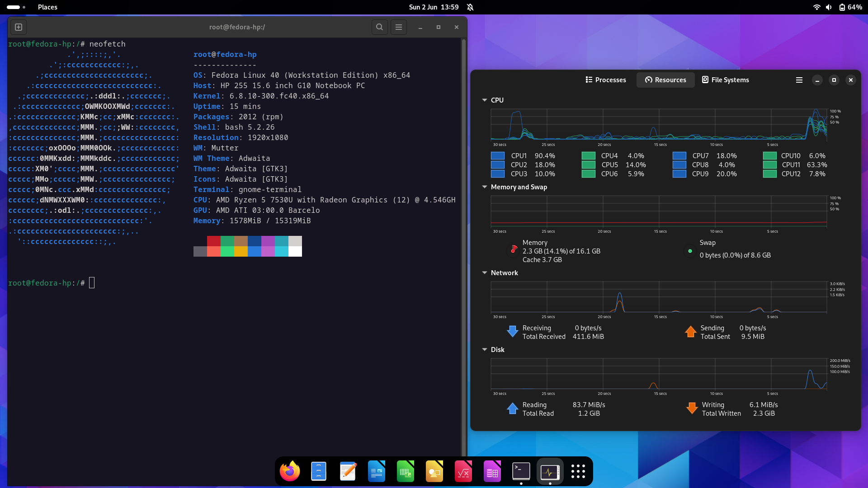
Task: Click the 'Total Received' label
Action: point(544,337)
